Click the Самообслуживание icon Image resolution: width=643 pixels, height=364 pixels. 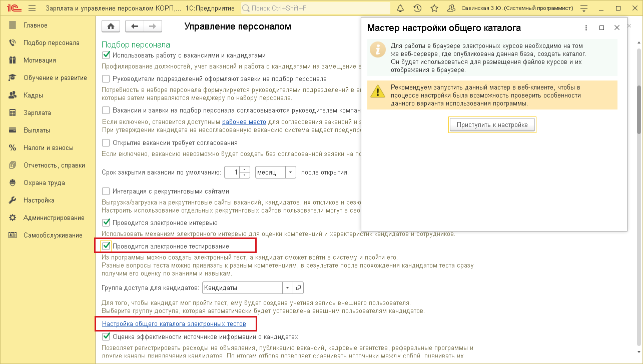click(13, 235)
